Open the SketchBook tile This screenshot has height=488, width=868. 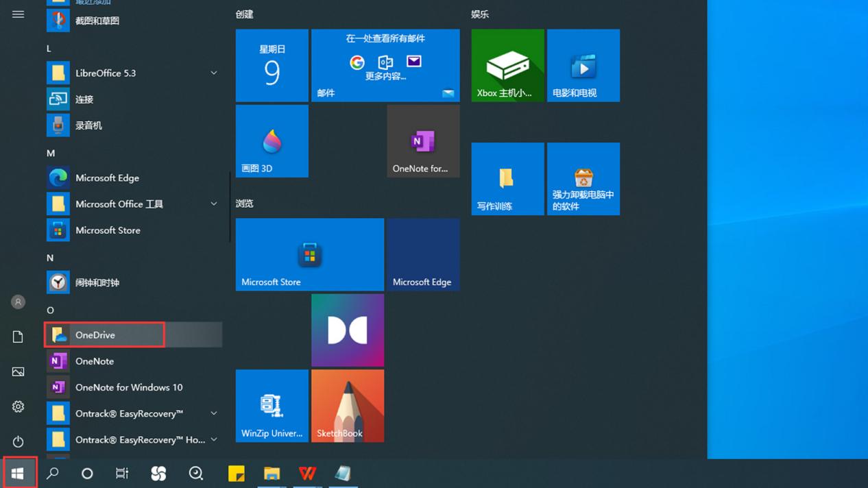(348, 406)
